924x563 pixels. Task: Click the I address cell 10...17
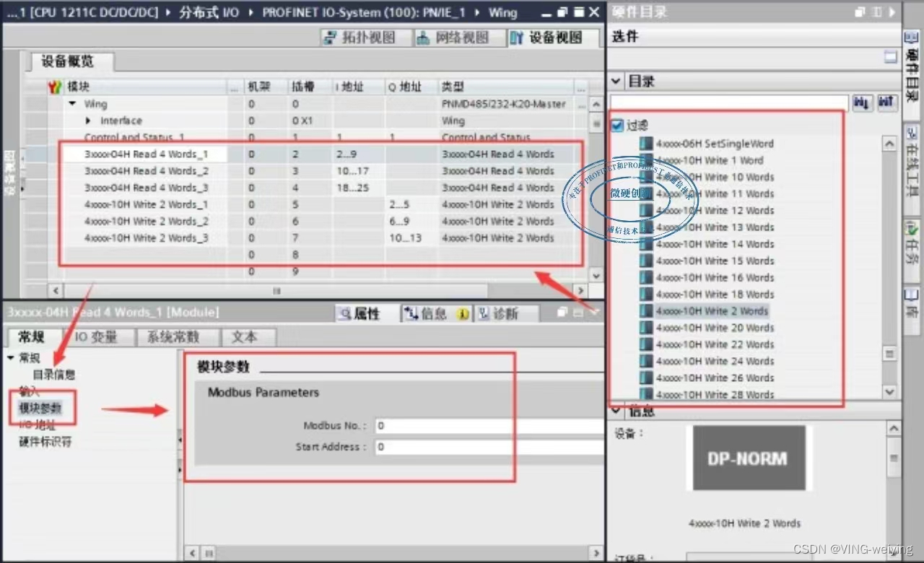coord(359,171)
